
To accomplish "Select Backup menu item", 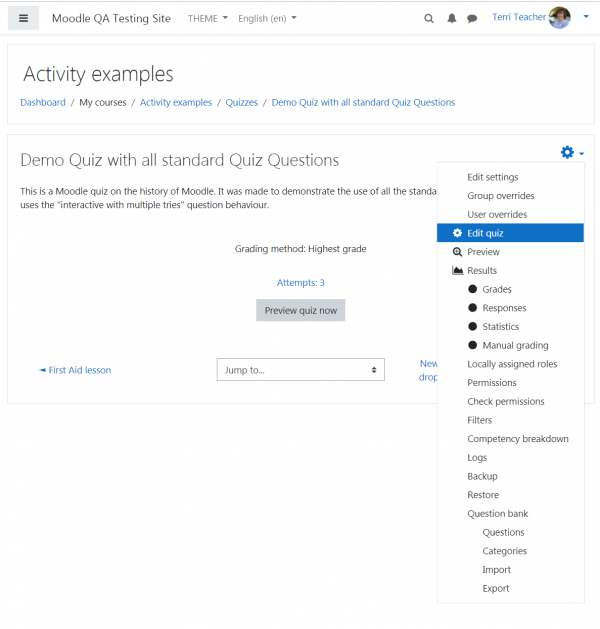I will click(482, 476).
